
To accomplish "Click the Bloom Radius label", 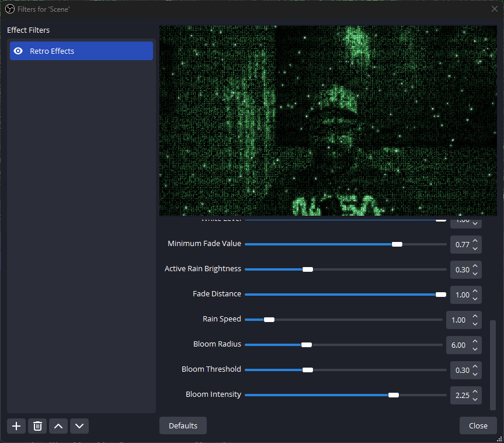I will pos(217,344).
